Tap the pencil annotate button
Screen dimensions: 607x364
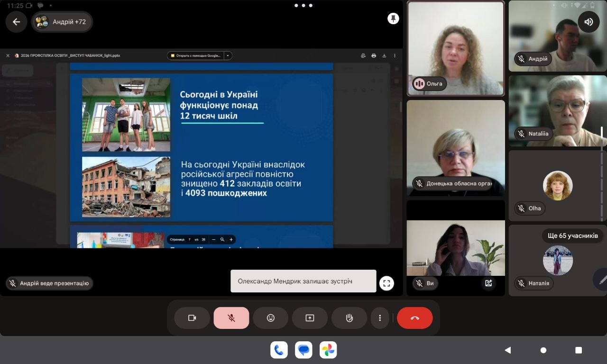pyautogui.click(x=601, y=280)
